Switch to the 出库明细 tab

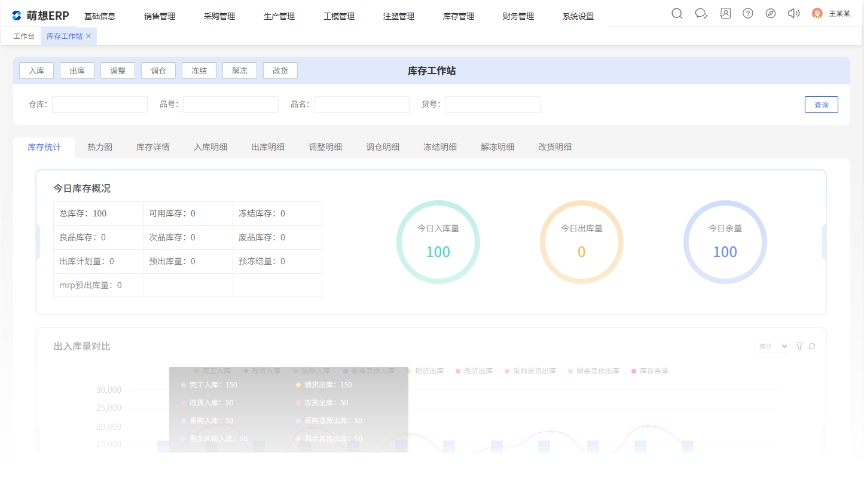[268, 147]
